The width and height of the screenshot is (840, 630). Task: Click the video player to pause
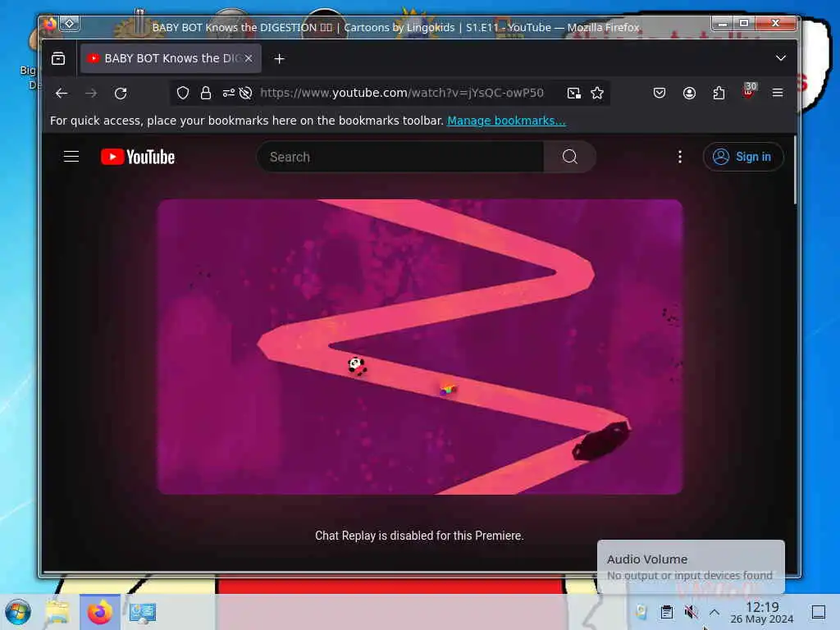[420, 347]
